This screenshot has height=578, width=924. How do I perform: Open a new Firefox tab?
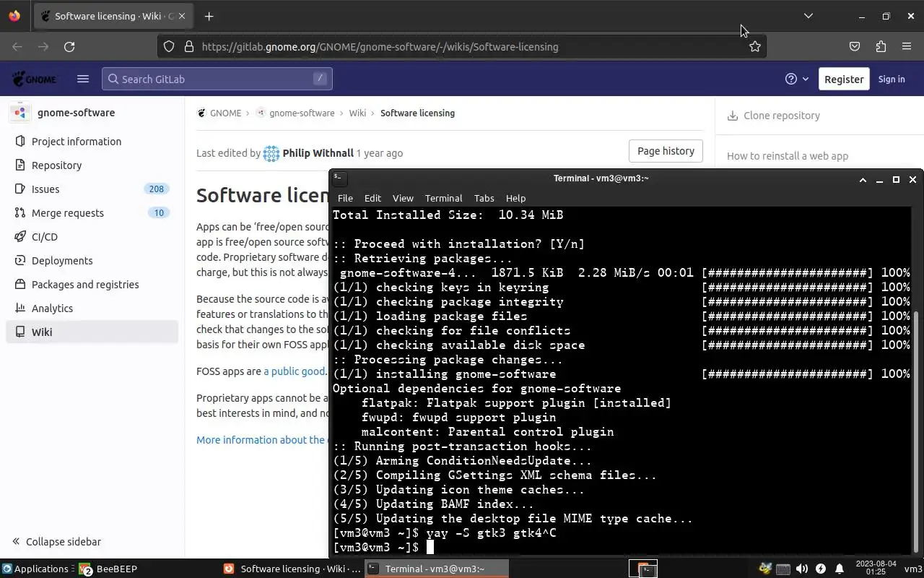[209, 16]
